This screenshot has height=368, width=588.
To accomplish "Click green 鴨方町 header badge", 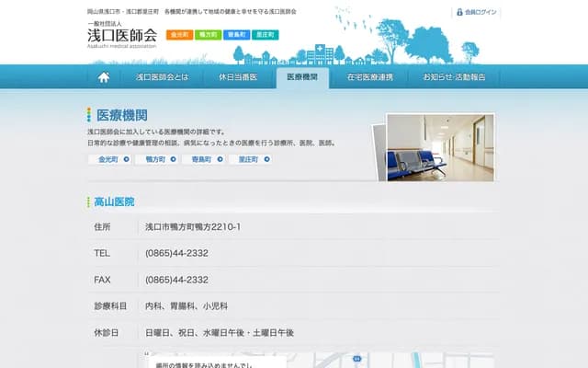I will pos(209,35).
